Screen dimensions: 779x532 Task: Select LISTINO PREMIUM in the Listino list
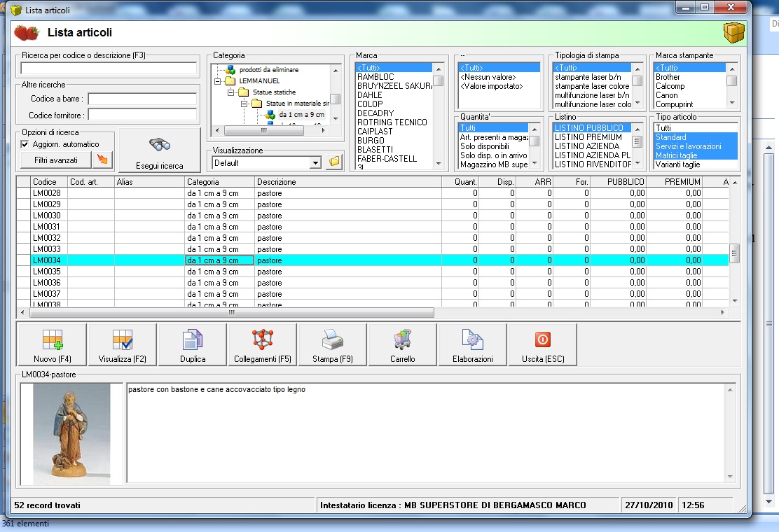pyautogui.click(x=592, y=137)
